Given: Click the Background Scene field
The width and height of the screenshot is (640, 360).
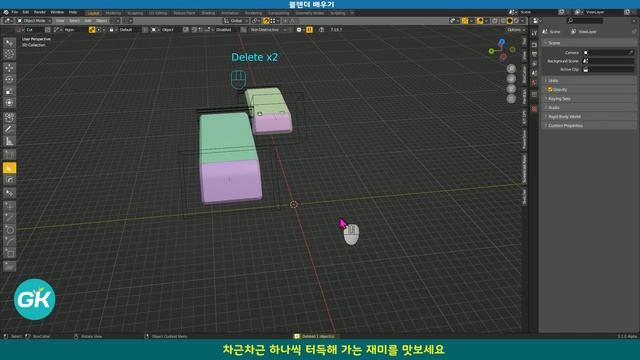Looking at the screenshot, I should (x=608, y=61).
